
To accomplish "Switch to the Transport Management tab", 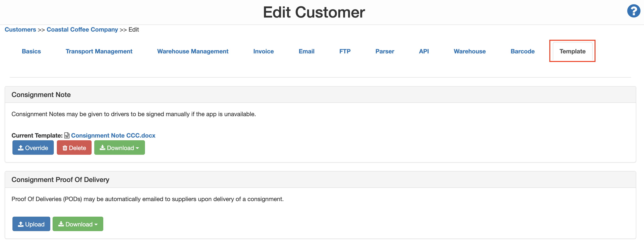I will point(99,51).
